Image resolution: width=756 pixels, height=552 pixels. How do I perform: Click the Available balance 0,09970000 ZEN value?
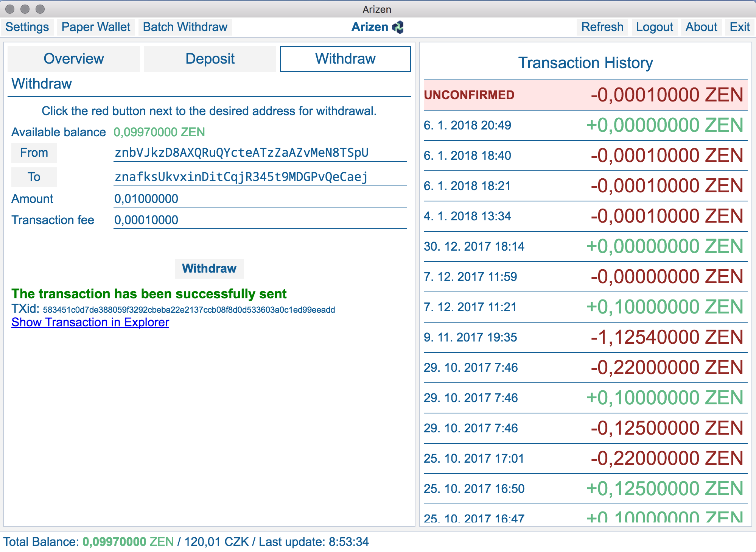[159, 132]
